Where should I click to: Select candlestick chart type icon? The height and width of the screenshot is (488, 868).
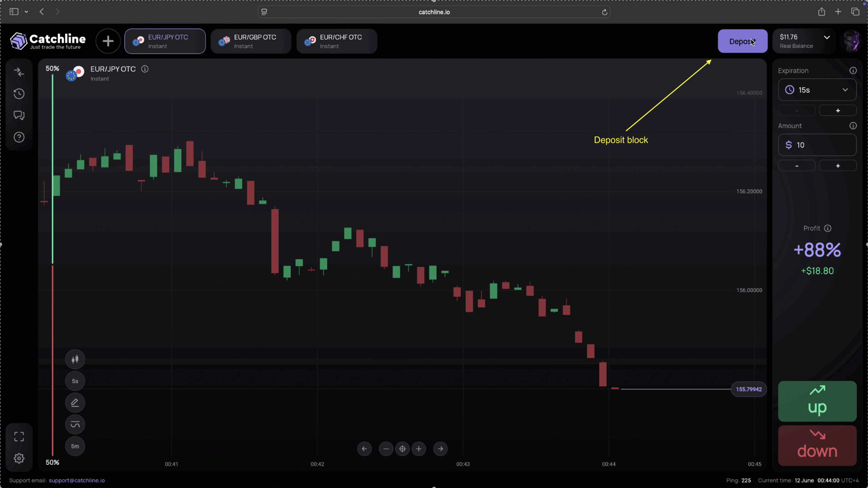pyautogui.click(x=75, y=359)
